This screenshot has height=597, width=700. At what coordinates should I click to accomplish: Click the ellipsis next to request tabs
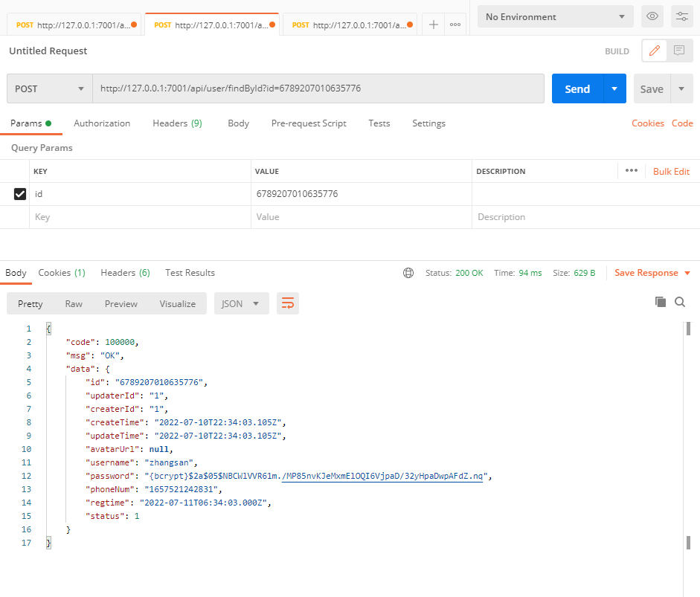click(x=455, y=24)
